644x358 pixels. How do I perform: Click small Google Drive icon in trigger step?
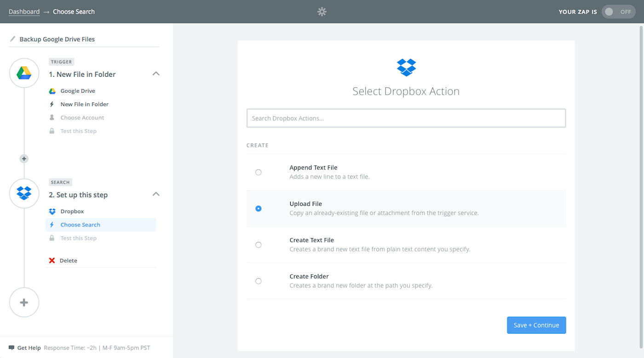[x=52, y=91]
